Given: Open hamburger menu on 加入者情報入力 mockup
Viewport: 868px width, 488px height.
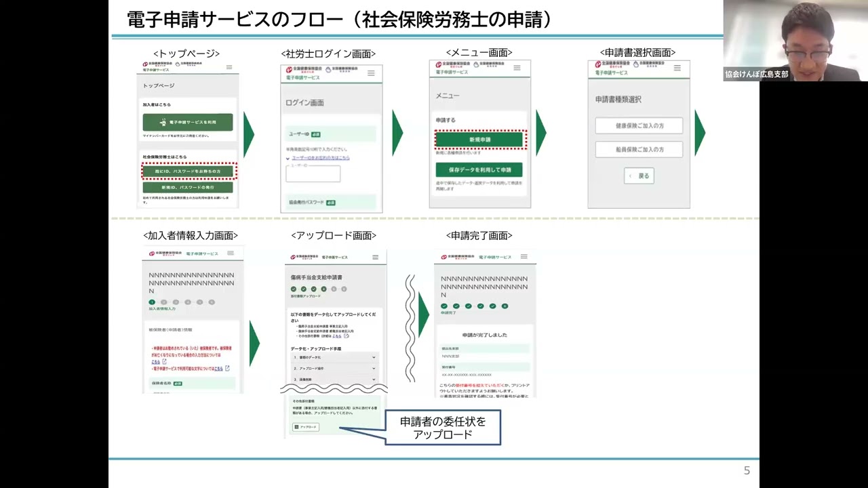Looking at the screenshot, I should coord(231,253).
